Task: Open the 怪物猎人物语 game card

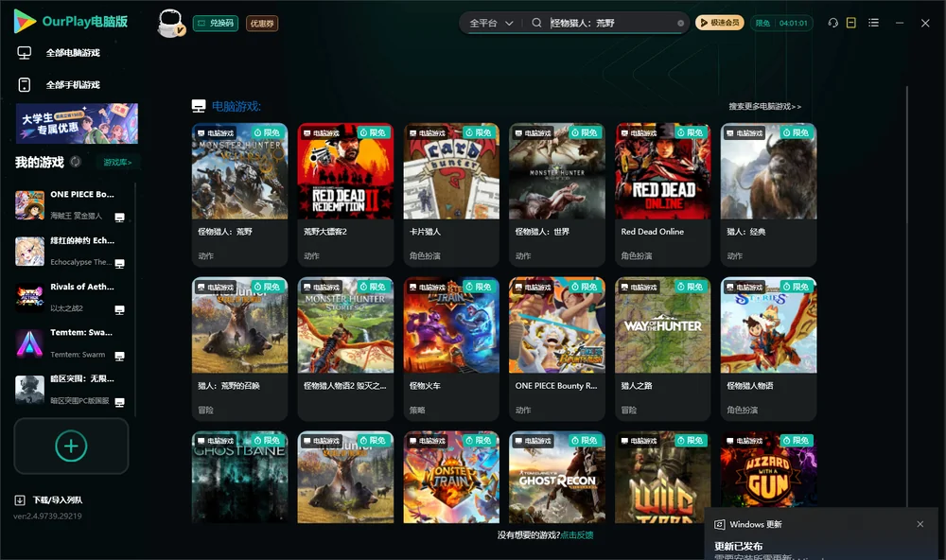Action: [768, 348]
